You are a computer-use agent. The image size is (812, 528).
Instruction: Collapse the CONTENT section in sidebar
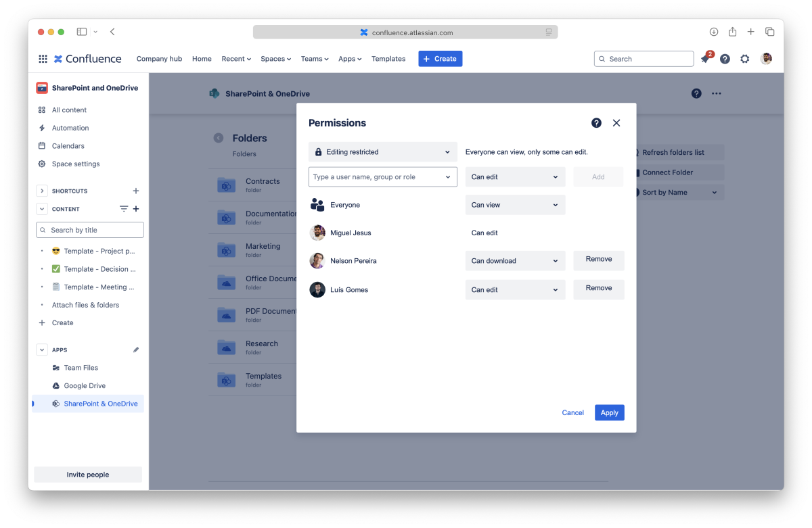(x=42, y=209)
